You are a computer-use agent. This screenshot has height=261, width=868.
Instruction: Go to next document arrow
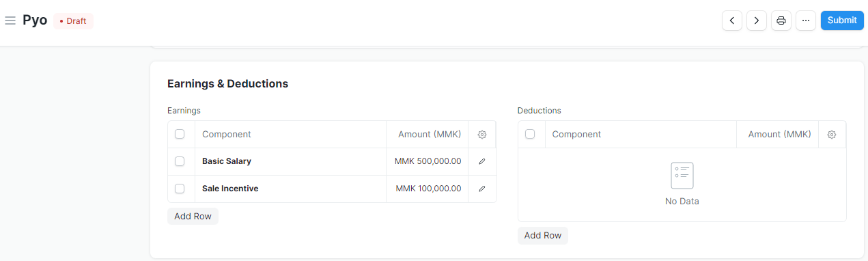pos(757,20)
